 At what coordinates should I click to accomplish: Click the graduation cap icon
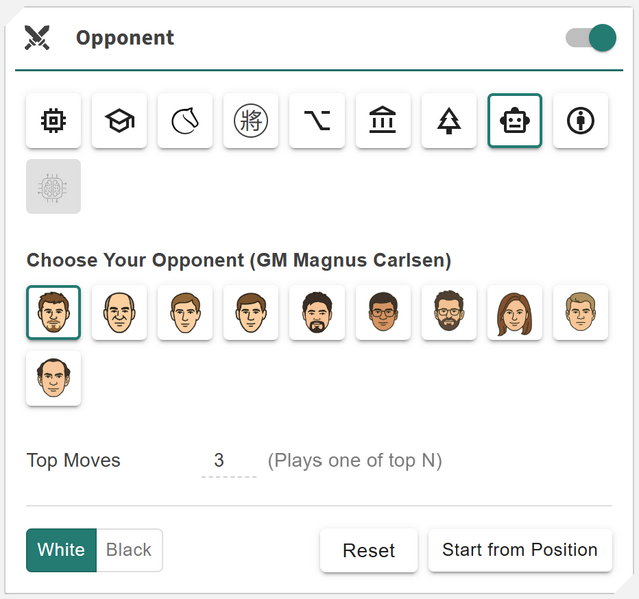coord(119,121)
